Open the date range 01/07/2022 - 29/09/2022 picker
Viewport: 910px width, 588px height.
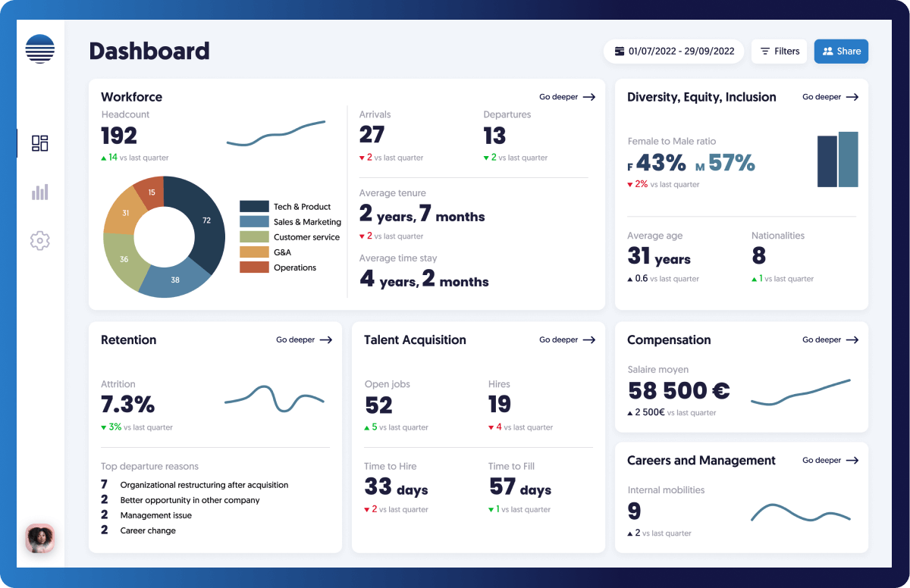(673, 52)
